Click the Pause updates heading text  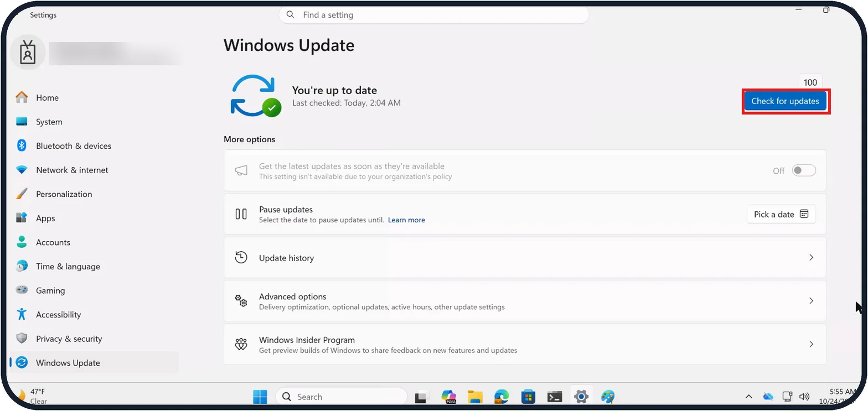(x=286, y=210)
